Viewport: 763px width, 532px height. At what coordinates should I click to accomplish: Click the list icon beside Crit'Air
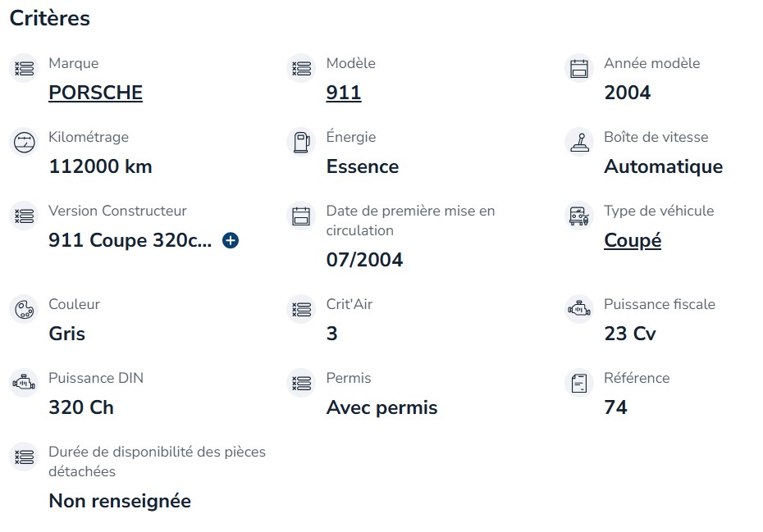click(301, 309)
